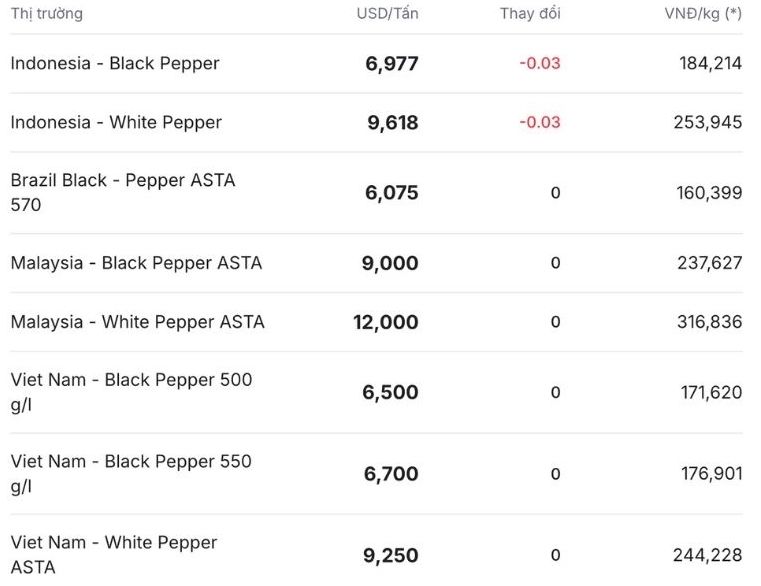Click the 316,836 VNĐ/kg value
The height and width of the screenshot is (586, 761).
point(710,322)
